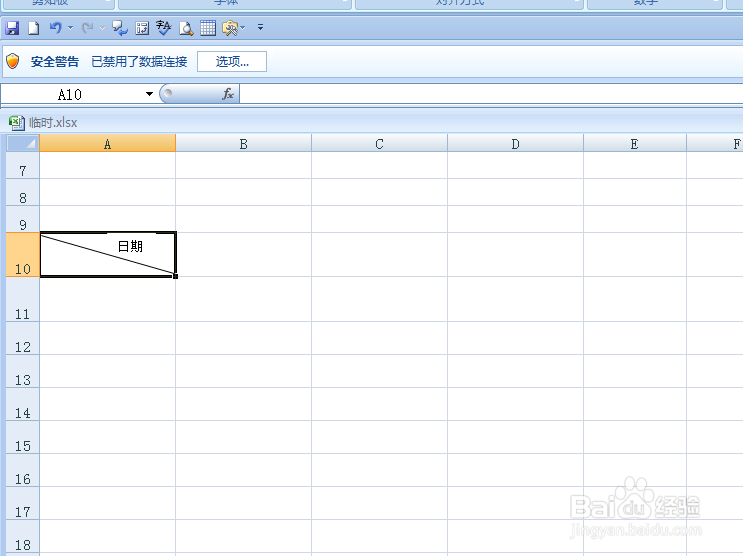
Task: Select column C header
Action: [x=380, y=144]
